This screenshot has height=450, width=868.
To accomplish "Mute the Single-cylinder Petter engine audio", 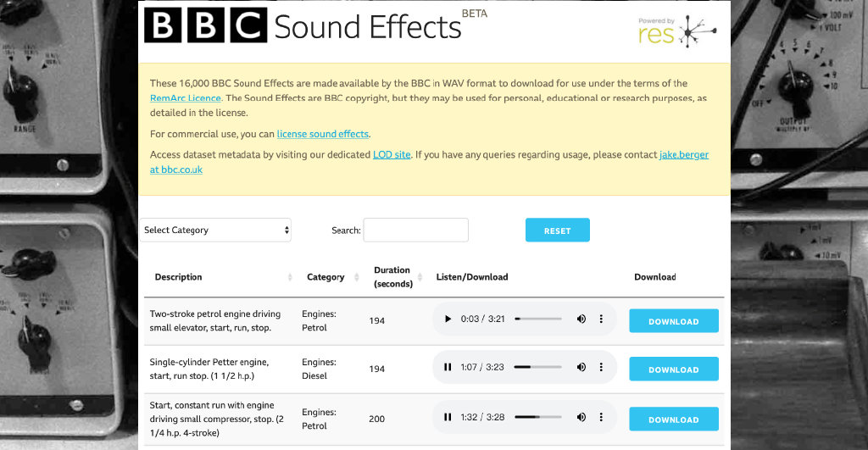I will (581, 368).
